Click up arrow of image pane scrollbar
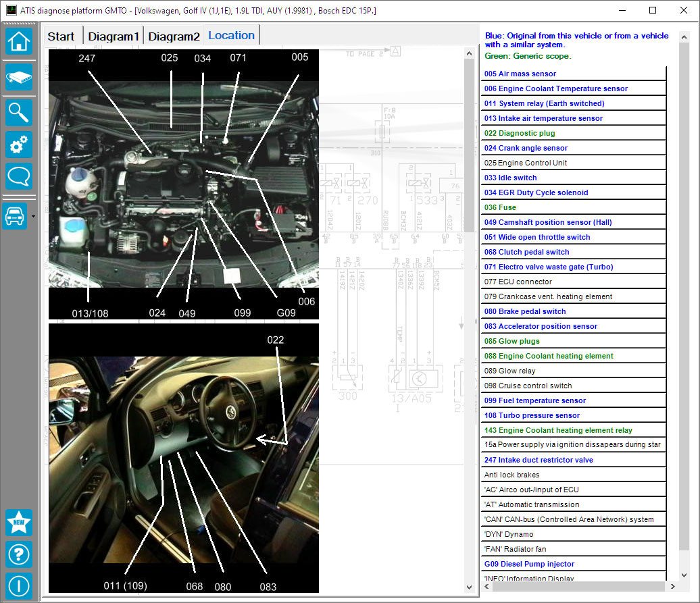 click(469, 53)
